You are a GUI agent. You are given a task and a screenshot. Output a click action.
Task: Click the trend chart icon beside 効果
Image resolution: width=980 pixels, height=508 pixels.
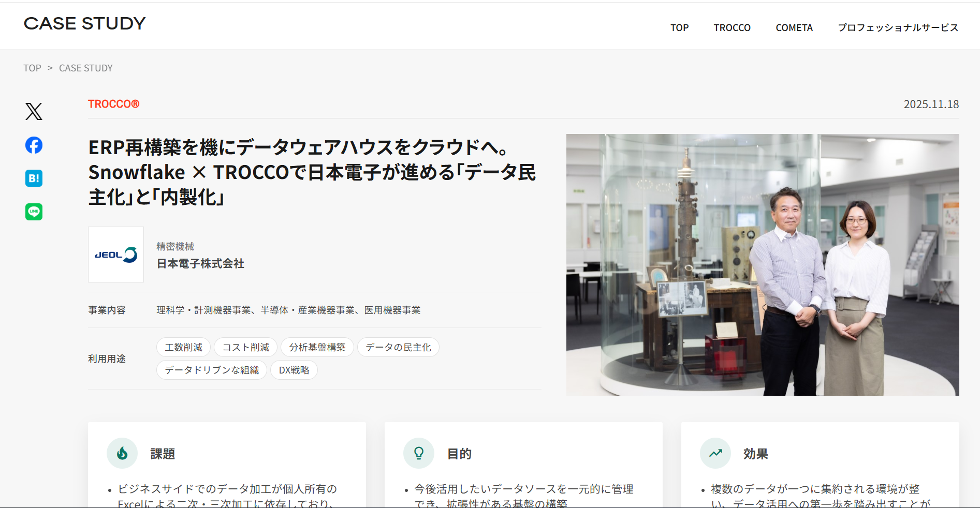tap(715, 453)
